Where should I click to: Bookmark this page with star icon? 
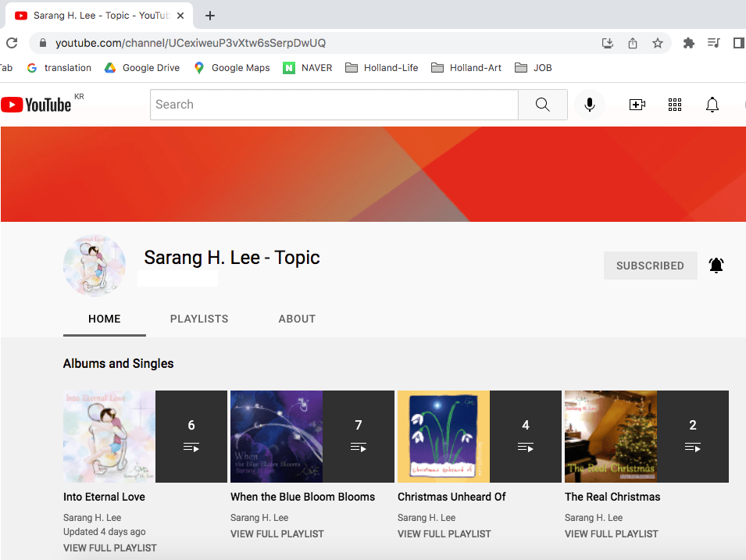[658, 43]
